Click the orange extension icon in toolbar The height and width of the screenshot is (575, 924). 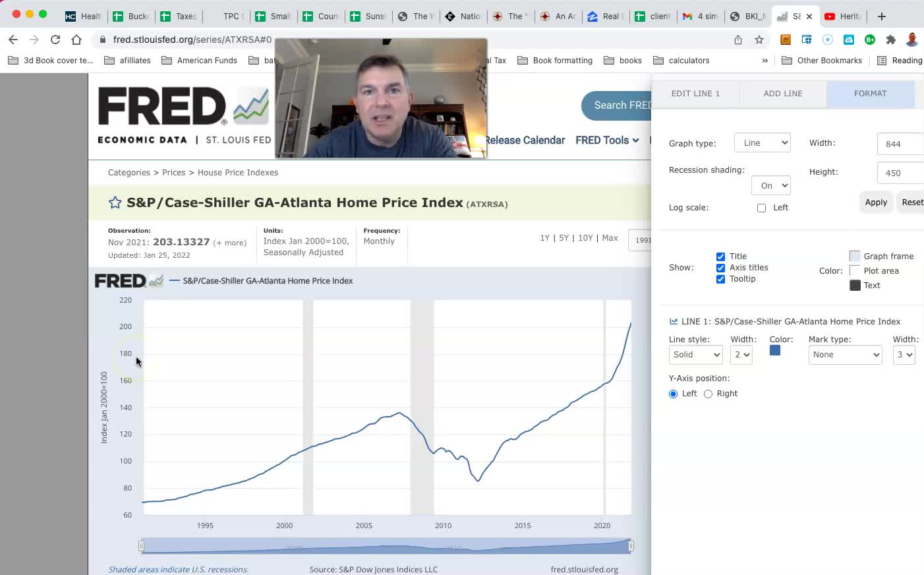(x=786, y=40)
